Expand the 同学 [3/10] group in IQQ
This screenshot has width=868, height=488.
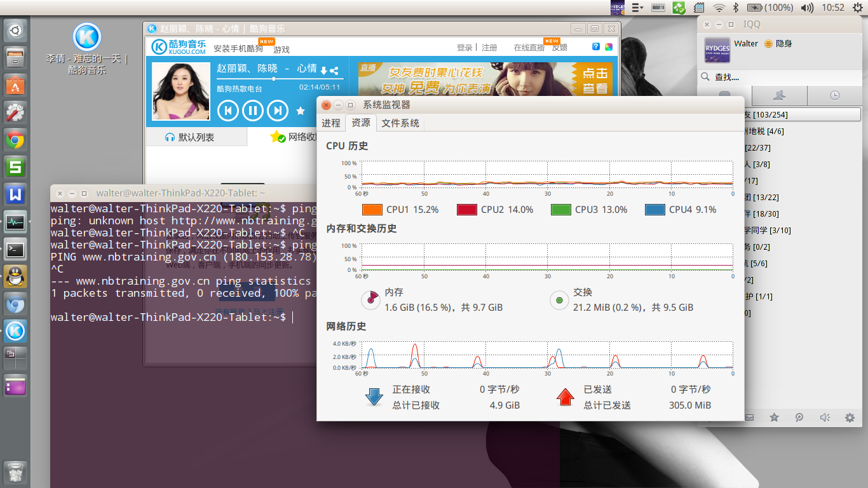[x=802, y=230]
